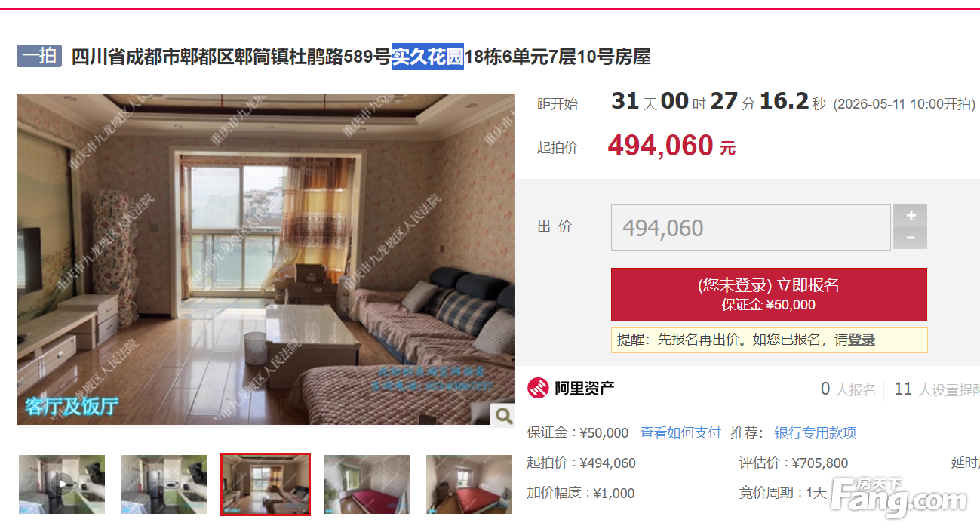This screenshot has height=529, width=980.
Task: Click the highlighted 实久花园 title text
Action: pos(428,57)
